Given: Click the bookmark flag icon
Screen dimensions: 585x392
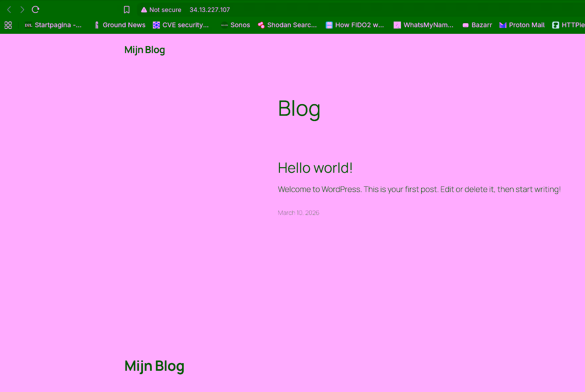Looking at the screenshot, I should (126, 10).
